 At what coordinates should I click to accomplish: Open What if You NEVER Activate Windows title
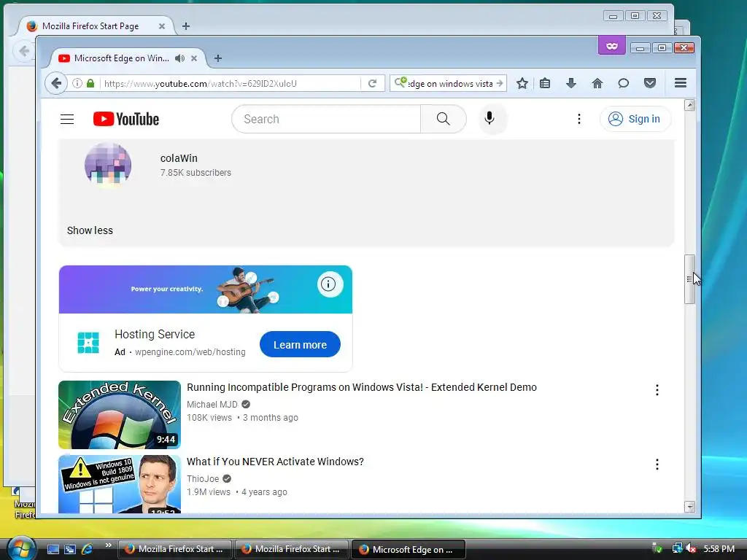[275, 462]
